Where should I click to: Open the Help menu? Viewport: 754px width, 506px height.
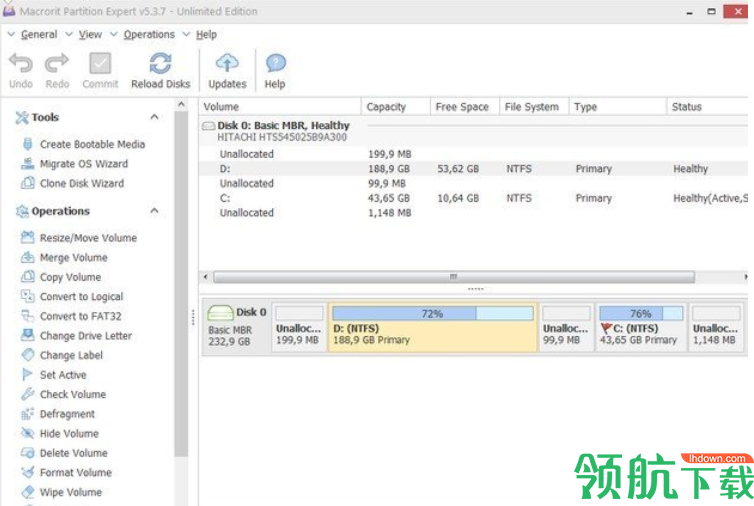coord(206,35)
